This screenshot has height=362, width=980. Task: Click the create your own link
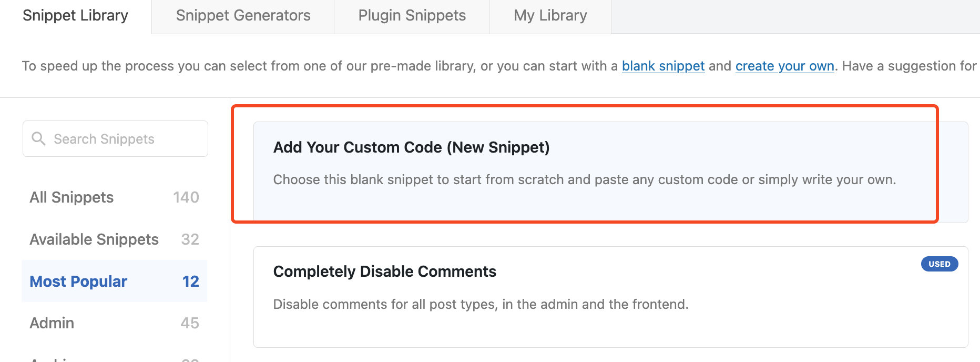click(x=784, y=66)
